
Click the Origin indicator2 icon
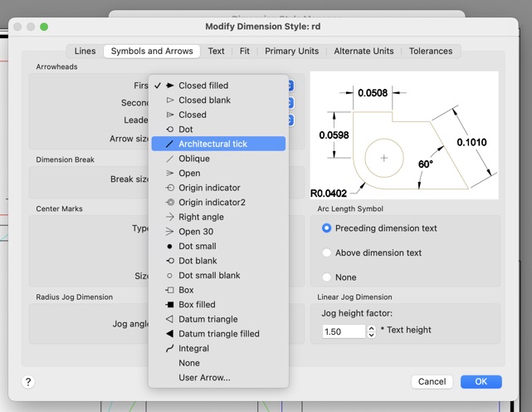click(170, 203)
